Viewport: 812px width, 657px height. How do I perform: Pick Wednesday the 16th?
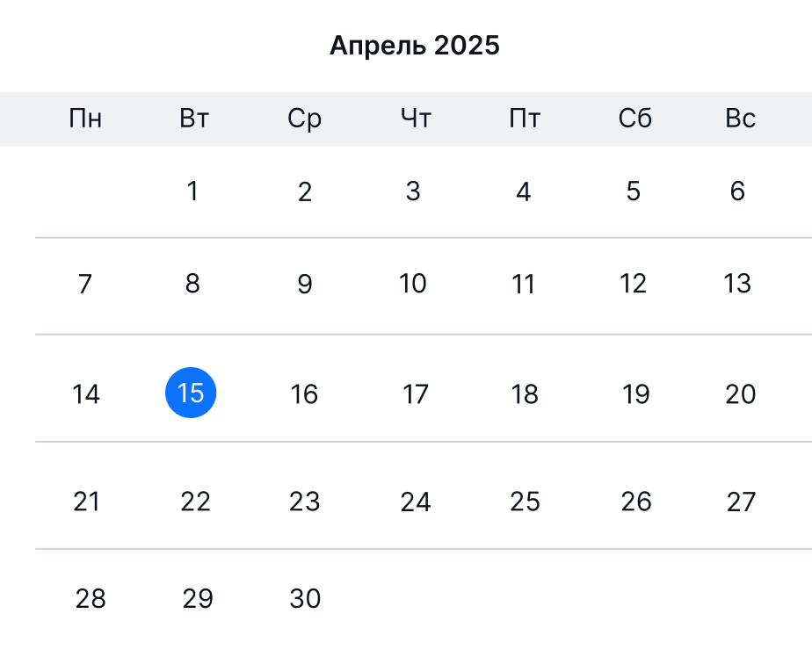coord(304,394)
